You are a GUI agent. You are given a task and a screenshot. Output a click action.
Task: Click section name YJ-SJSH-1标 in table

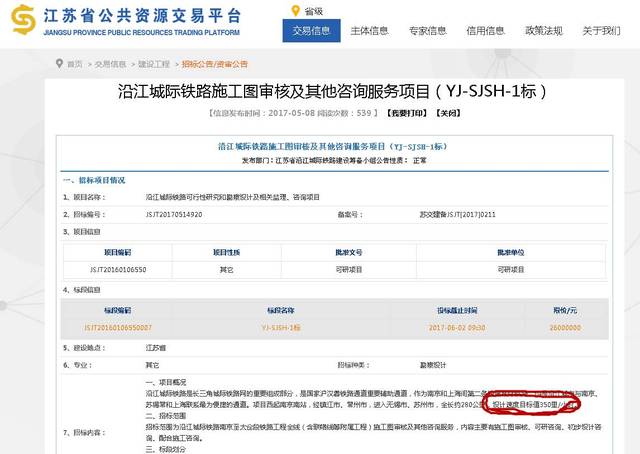tap(281, 327)
